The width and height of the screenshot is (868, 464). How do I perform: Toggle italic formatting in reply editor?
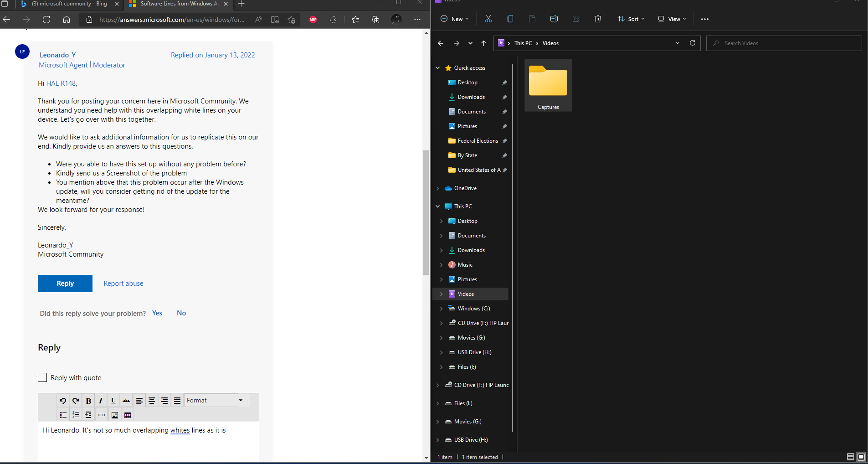click(x=101, y=401)
